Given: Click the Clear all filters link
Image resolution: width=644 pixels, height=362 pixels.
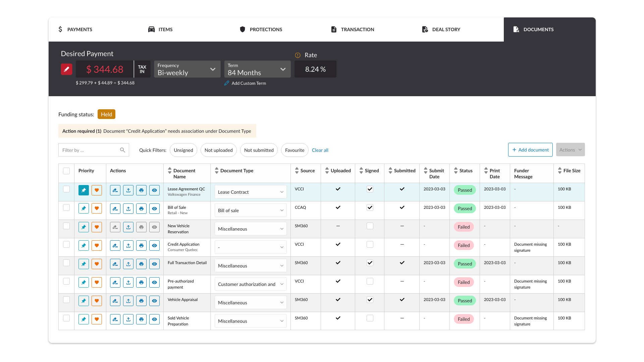Looking at the screenshot, I should pyautogui.click(x=320, y=150).
